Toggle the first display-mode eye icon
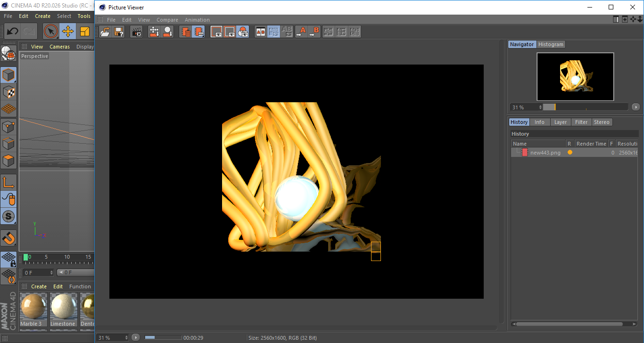The height and width of the screenshot is (343, 644). coord(216,32)
